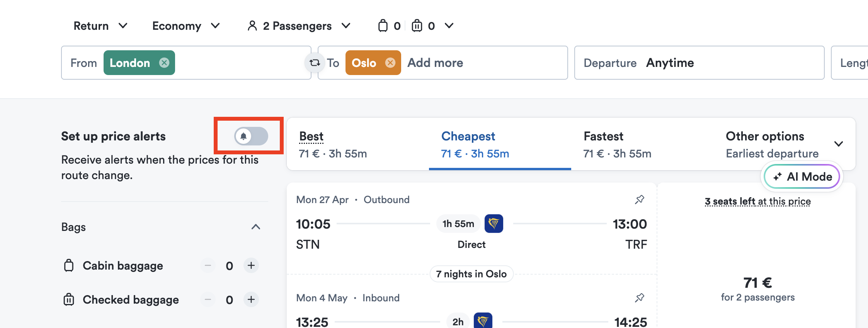The image size is (868, 328).
Task: Activate the AI Mode button
Action: [x=802, y=177]
